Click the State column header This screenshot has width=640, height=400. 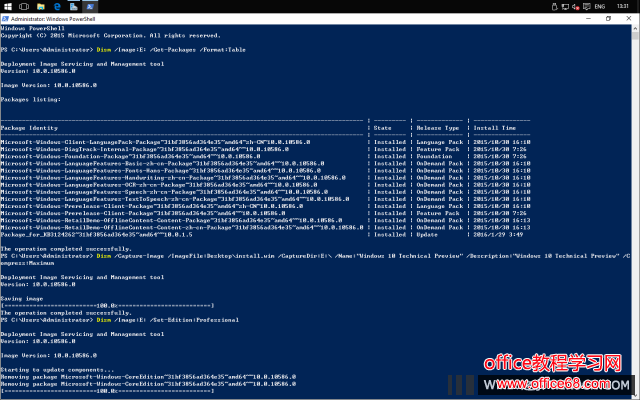click(382, 128)
